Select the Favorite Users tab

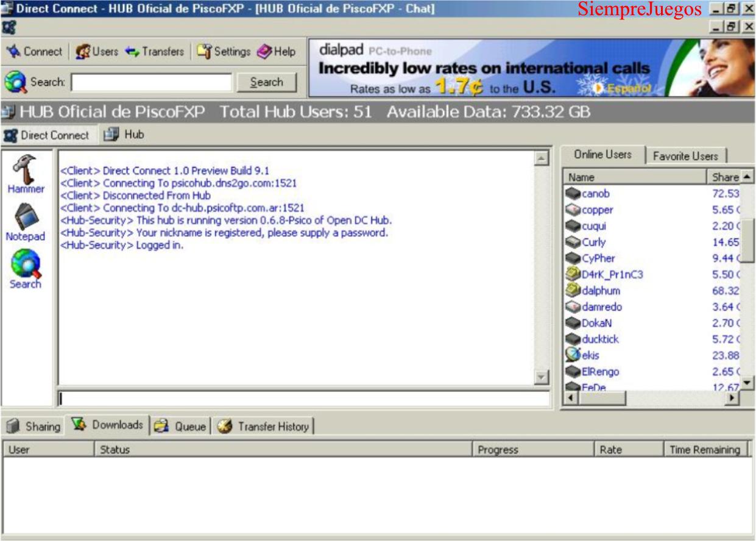pos(685,156)
